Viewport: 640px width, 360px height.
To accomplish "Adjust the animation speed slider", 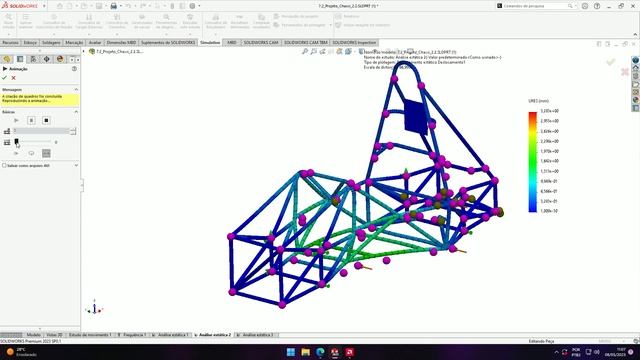I will tap(16, 142).
